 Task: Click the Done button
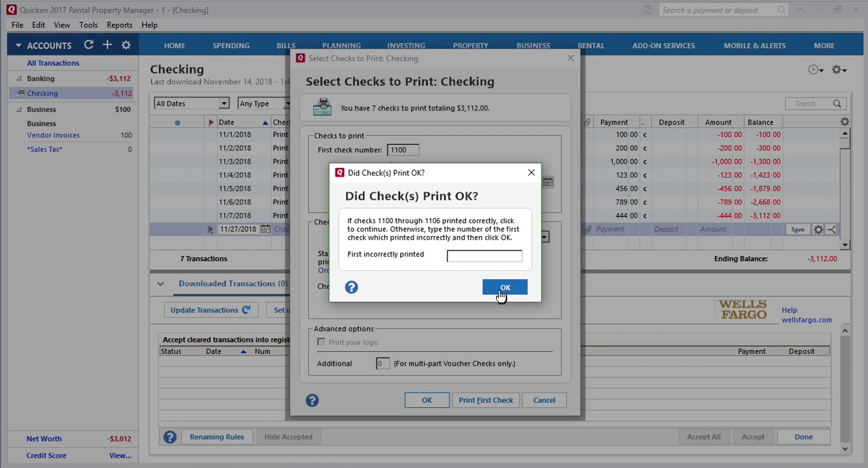click(x=804, y=436)
